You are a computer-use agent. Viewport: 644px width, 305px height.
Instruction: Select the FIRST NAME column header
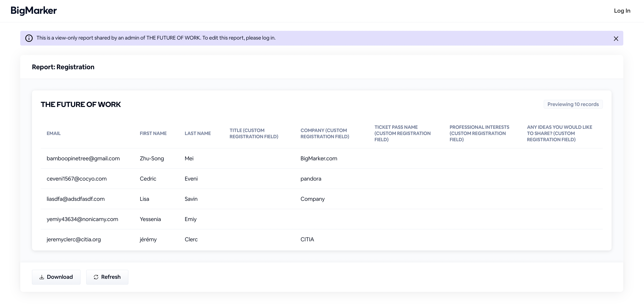pos(153,133)
